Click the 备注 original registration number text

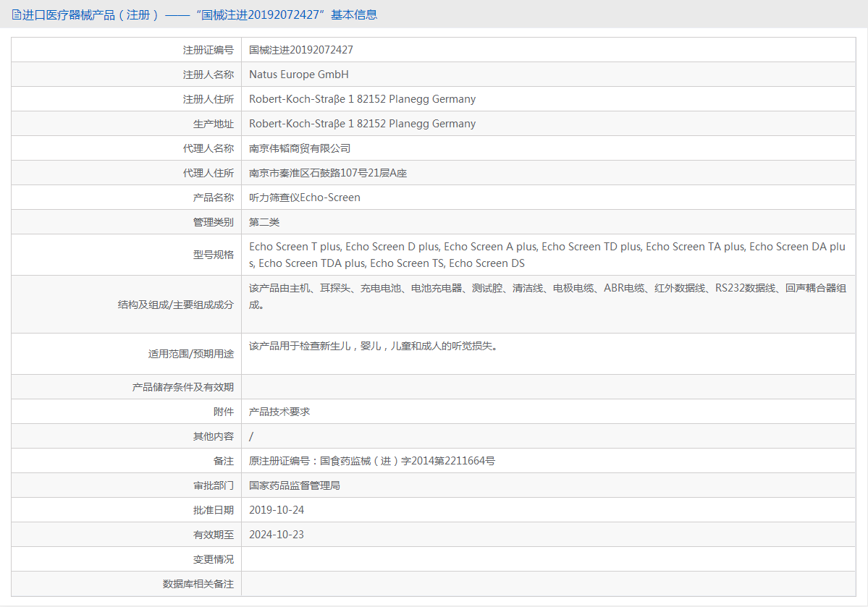371,461
